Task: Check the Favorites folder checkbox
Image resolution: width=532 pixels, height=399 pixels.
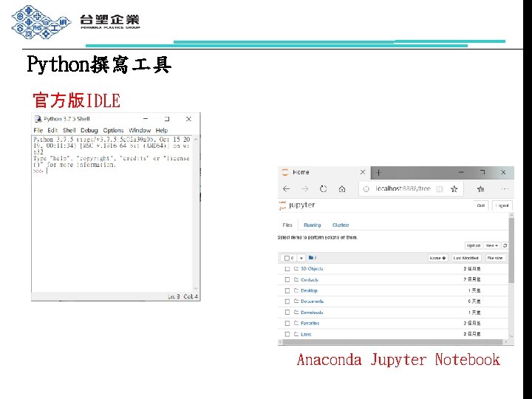Action: pyautogui.click(x=287, y=324)
